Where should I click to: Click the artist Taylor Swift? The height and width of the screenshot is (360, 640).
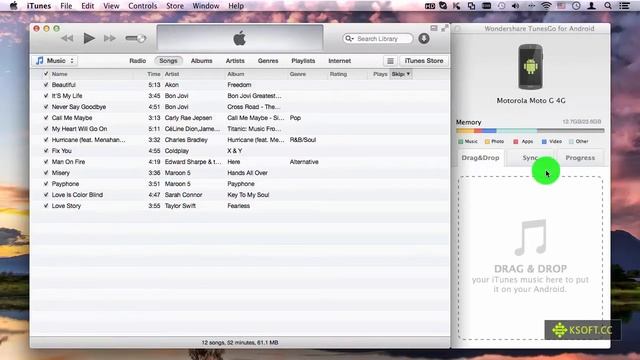tap(180, 206)
